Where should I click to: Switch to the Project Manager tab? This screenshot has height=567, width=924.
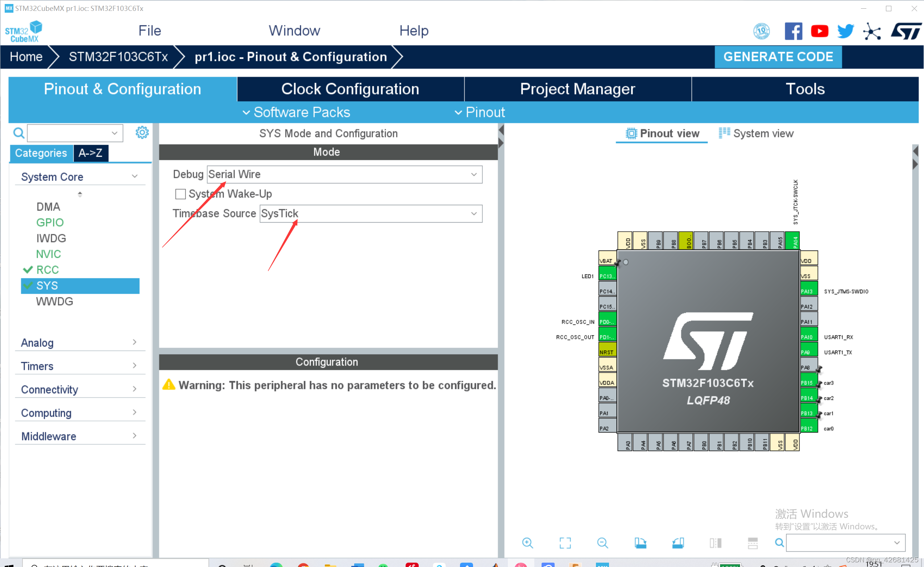(x=577, y=89)
